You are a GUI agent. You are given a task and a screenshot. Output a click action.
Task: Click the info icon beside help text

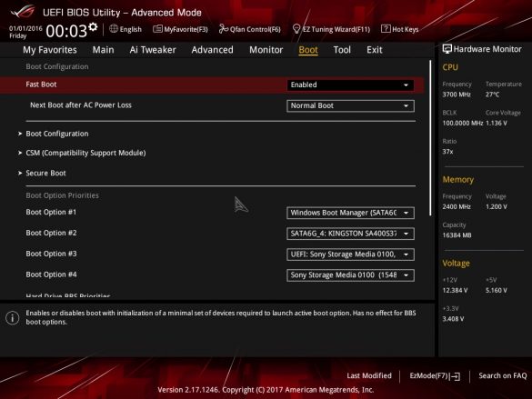click(12, 318)
